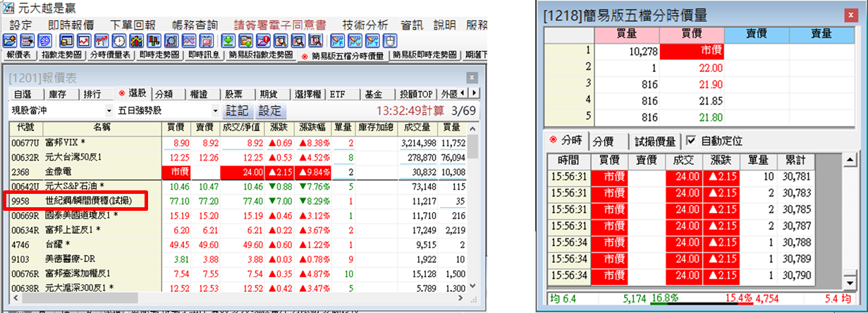Open the 請簽署電子同意書 menu item
868x313 pixels.
[x=279, y=25]
